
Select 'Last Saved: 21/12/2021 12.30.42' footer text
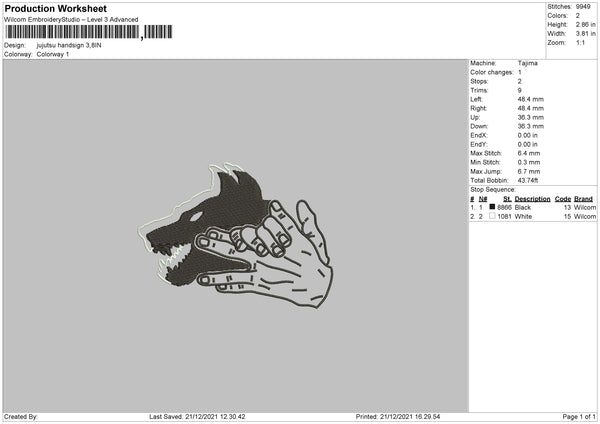point(197,417)
